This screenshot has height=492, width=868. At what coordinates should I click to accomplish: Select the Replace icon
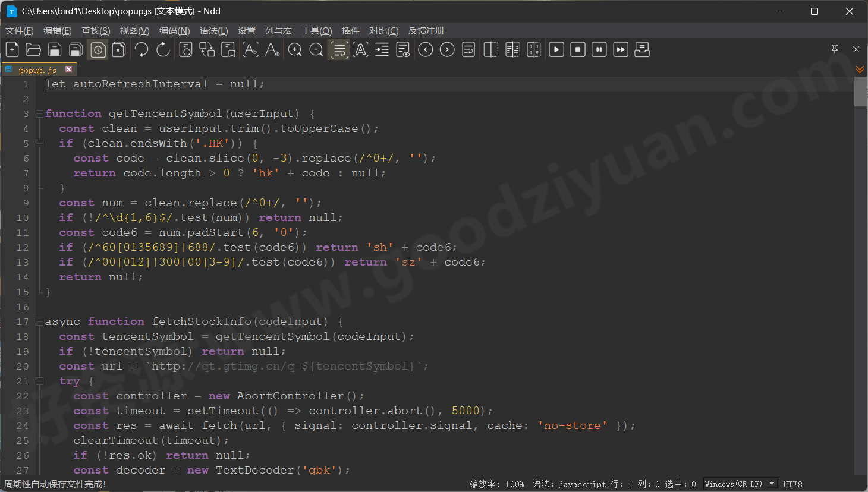(x=206, y=49)
